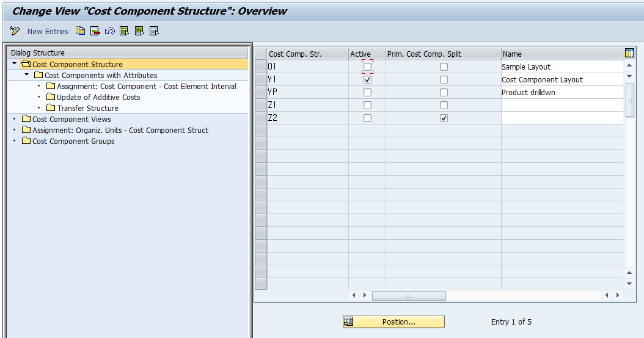Select row selector for structure YP
The height and width of the screenshot is (338, 644).
(261, 92)
